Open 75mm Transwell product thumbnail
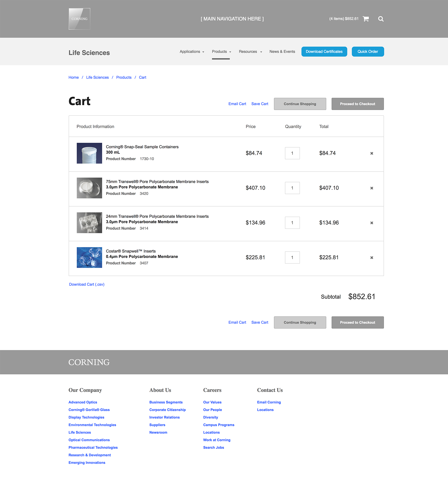 coord(89,188)
